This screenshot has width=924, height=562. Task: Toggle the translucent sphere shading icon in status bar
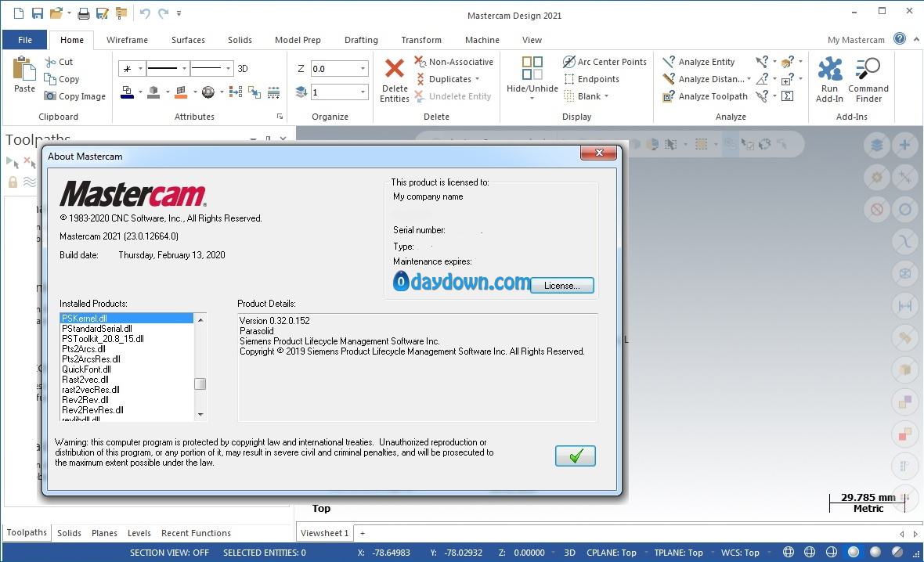point(897,552)
